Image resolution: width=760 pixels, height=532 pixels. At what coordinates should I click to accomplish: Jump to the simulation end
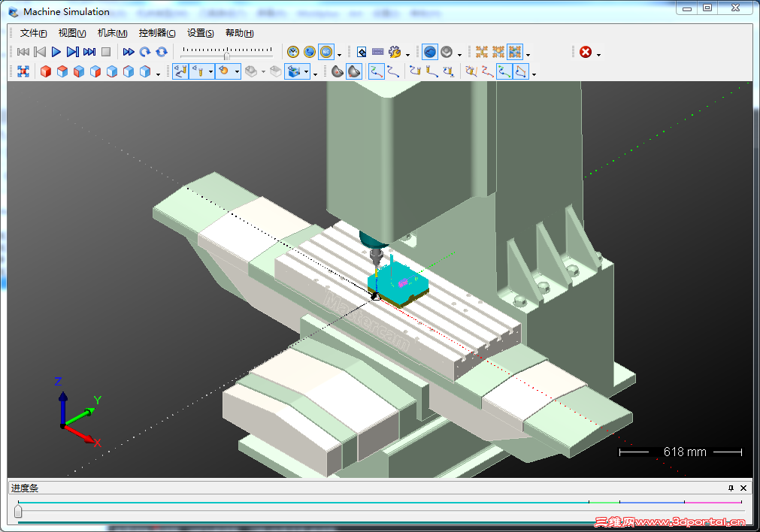coord(89,52)
